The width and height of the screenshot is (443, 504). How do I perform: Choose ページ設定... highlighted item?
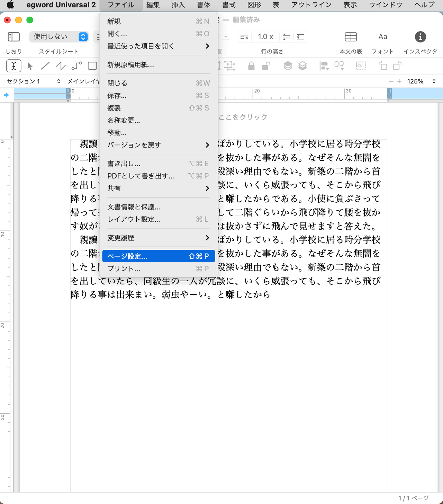[159, 256]
